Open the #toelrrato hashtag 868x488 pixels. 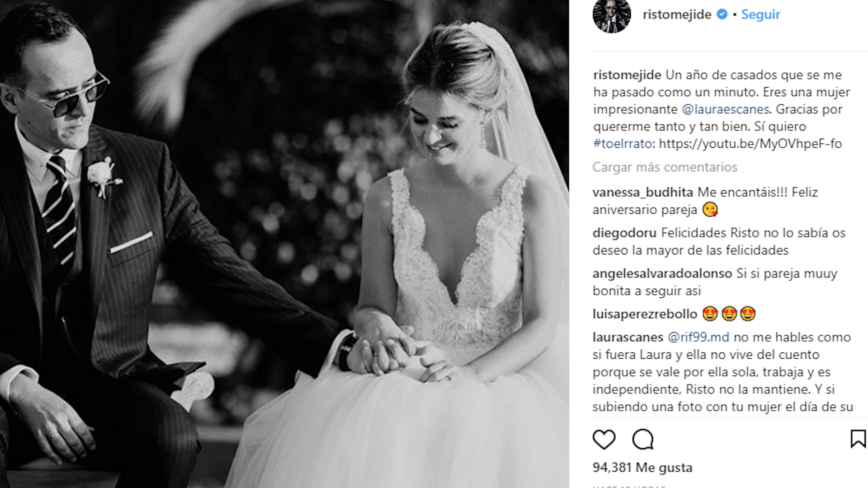click(x=623, y=144)
